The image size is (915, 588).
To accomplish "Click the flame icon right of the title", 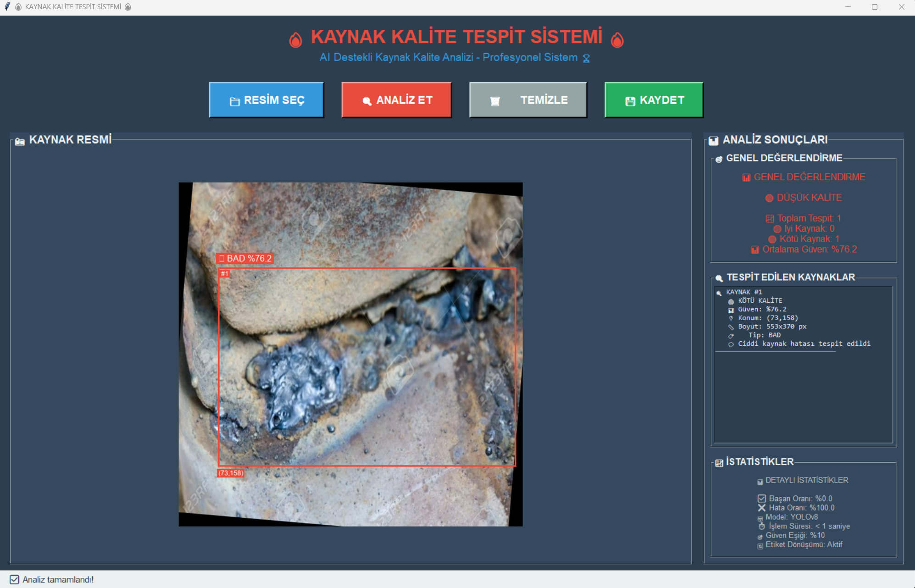I will pyautogui.click(x=617, y=40).
